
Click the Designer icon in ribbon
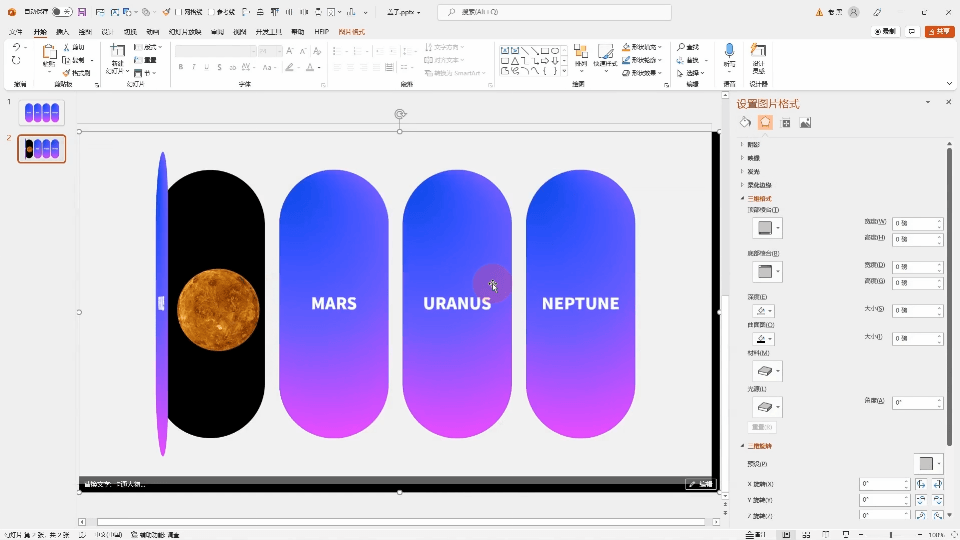pyautogui.click(x=759, y=52)
